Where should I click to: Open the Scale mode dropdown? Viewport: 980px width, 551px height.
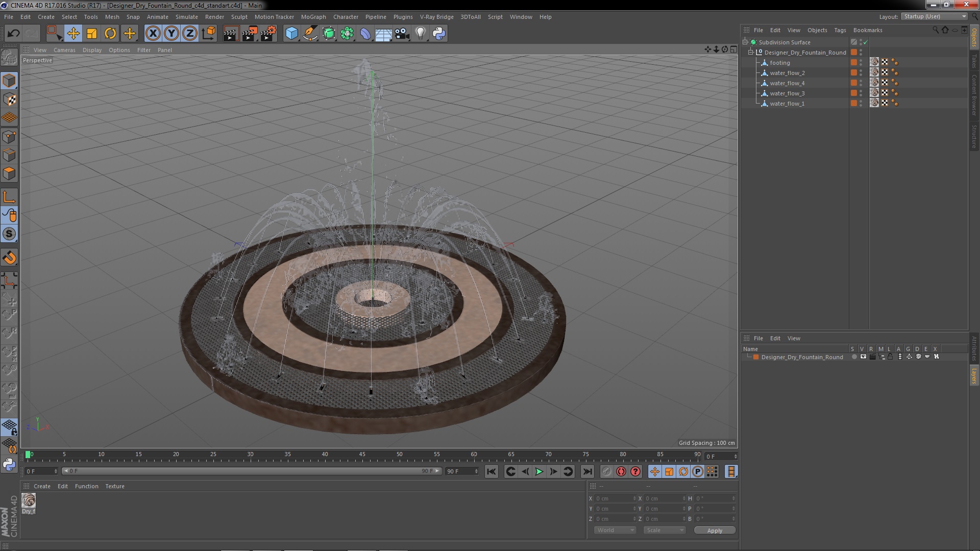(x=664, y=530)
